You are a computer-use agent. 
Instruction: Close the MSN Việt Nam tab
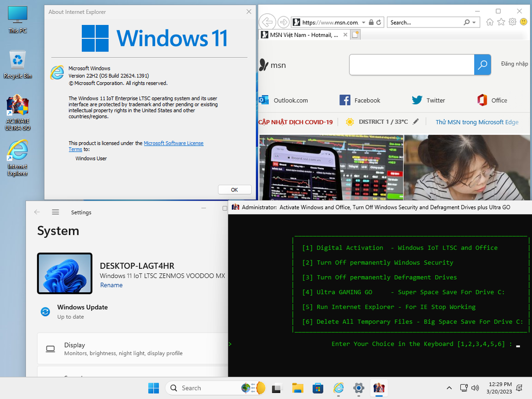tap(345, 34)
